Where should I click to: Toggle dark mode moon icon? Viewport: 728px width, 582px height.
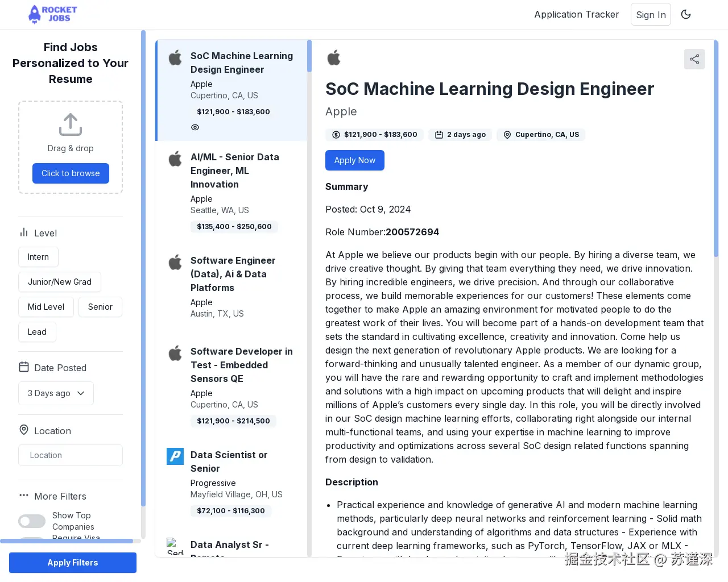686,14
